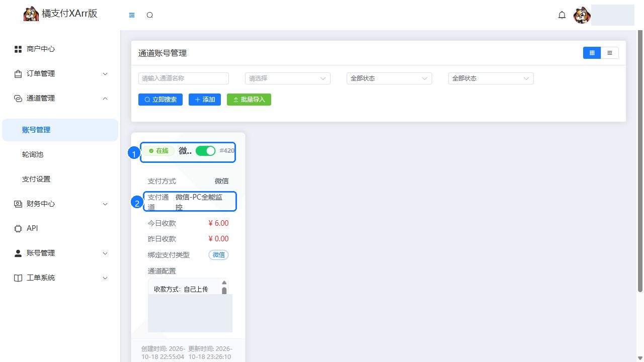This screenshot has width=644, height=362.
Task: Click the 批量导入 button
Action: [249, 100]
